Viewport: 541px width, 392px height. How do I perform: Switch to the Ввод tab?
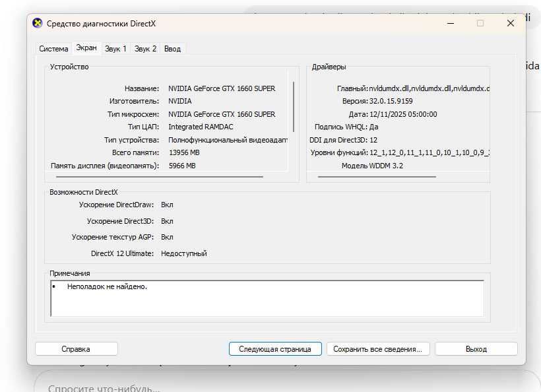[x=172, y=49]
